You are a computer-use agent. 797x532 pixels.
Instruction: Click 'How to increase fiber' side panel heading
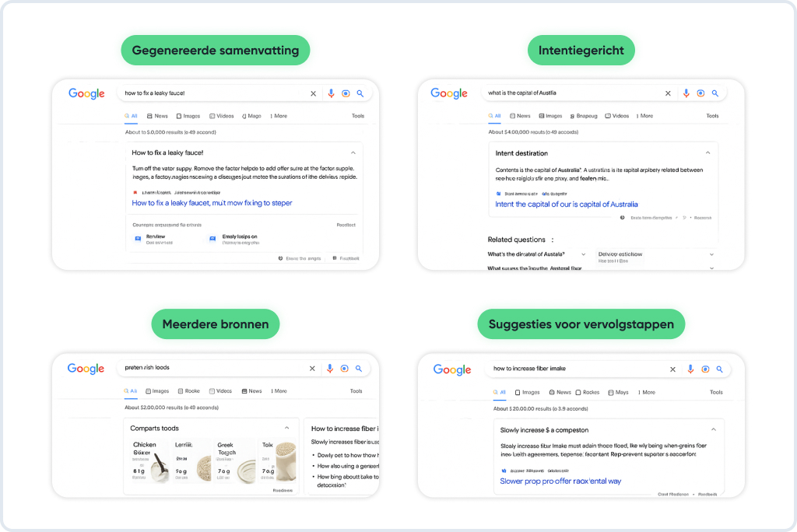click(345, 429)
